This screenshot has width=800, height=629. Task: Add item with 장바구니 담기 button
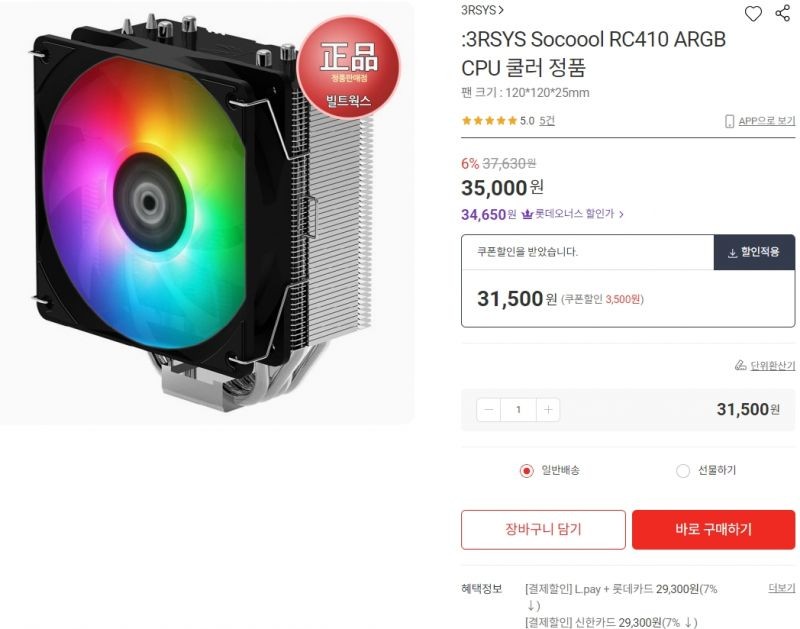click(543, 530)
